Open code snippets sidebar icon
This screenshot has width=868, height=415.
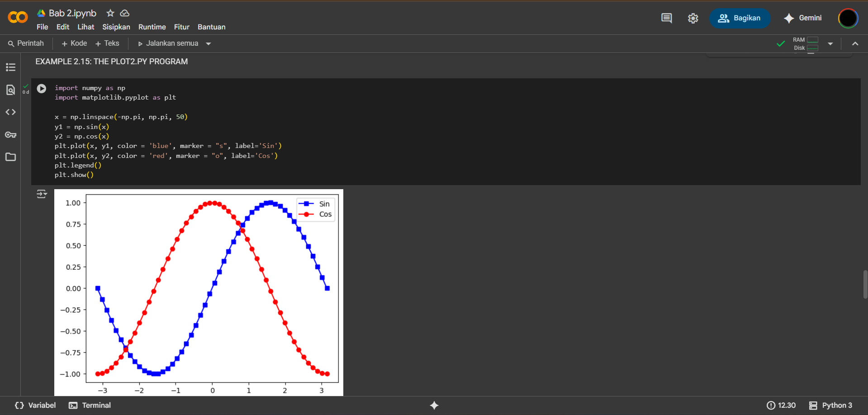point(10,112)
